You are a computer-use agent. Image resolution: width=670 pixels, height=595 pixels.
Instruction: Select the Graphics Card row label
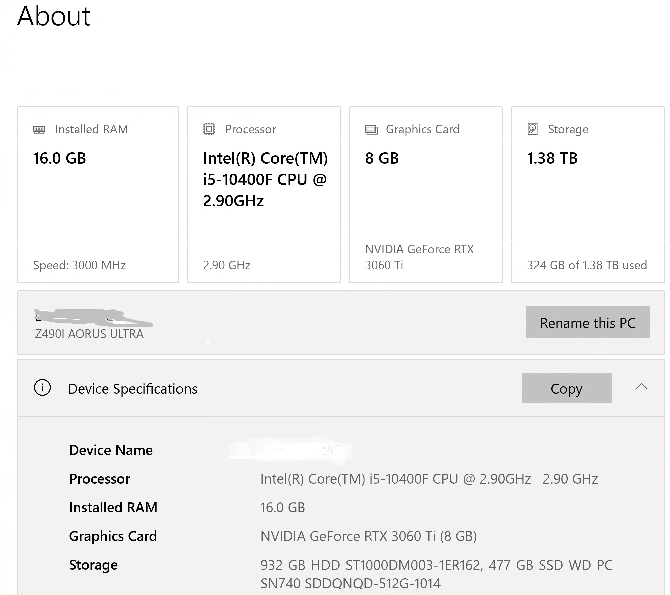pos(113,536)
